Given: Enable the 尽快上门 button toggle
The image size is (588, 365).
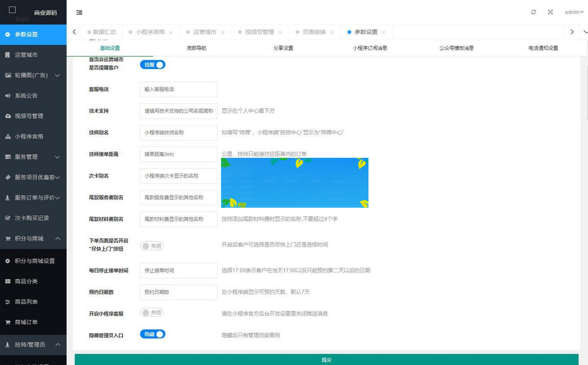Looking at the screenshot, I should (151, 245).
